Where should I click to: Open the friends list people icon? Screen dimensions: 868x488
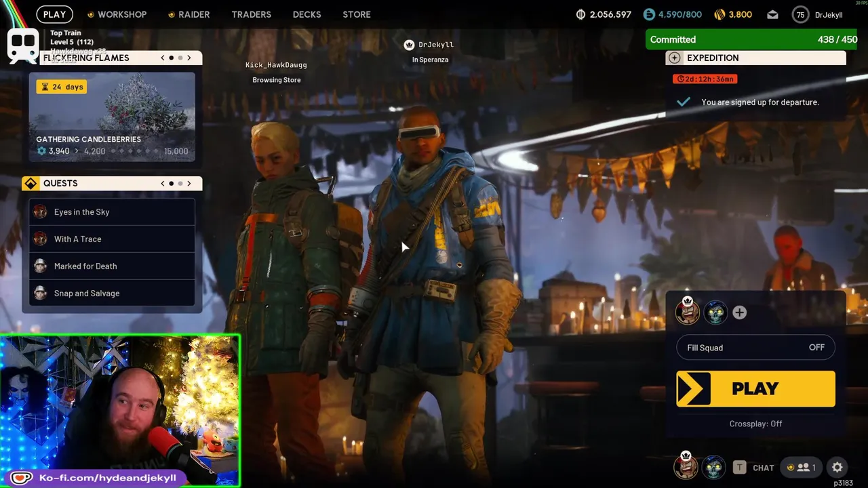tap(800, 467)
